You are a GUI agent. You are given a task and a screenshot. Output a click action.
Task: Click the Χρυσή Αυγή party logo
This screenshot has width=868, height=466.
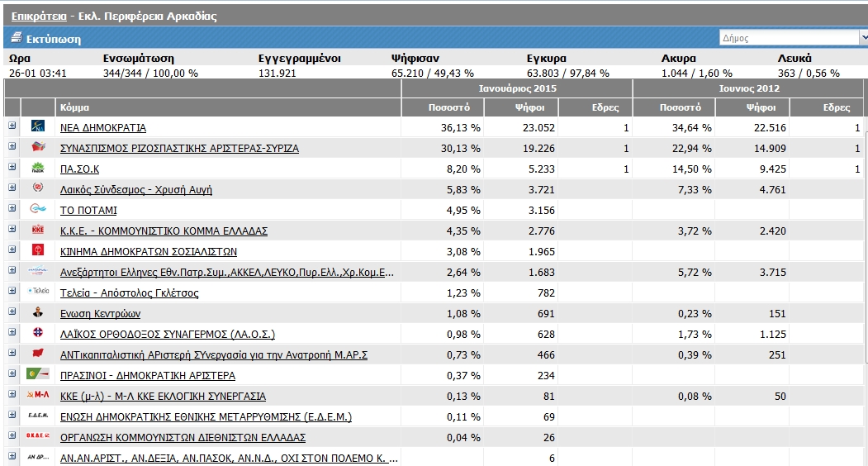coord(38,189)
